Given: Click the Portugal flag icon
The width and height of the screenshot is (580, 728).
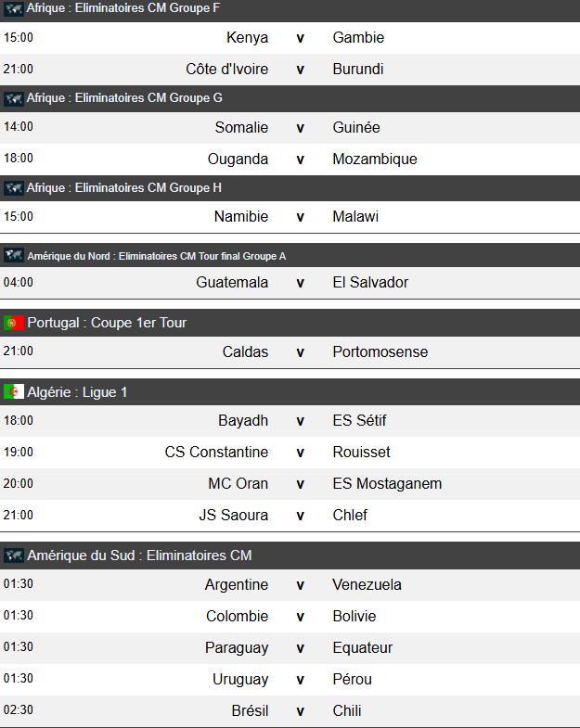Looking at the screenshot, I should 13,323.
